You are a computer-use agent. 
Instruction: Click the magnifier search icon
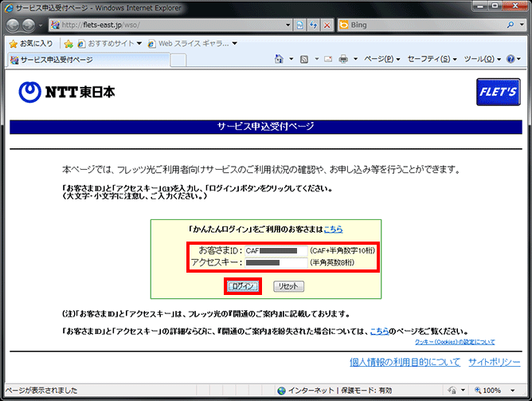510,25
